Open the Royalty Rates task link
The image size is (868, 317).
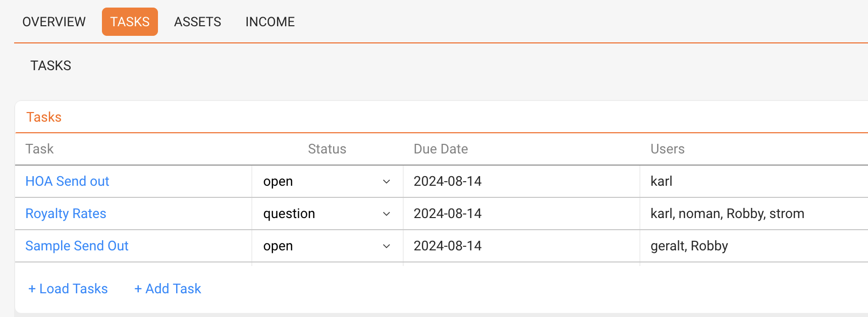point(66,214)
